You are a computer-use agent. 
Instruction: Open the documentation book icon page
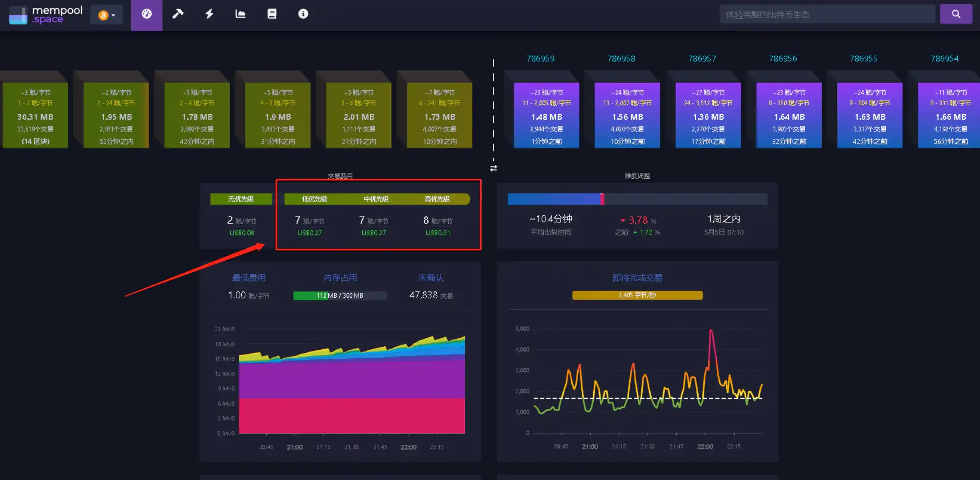[x=272, y=14]
